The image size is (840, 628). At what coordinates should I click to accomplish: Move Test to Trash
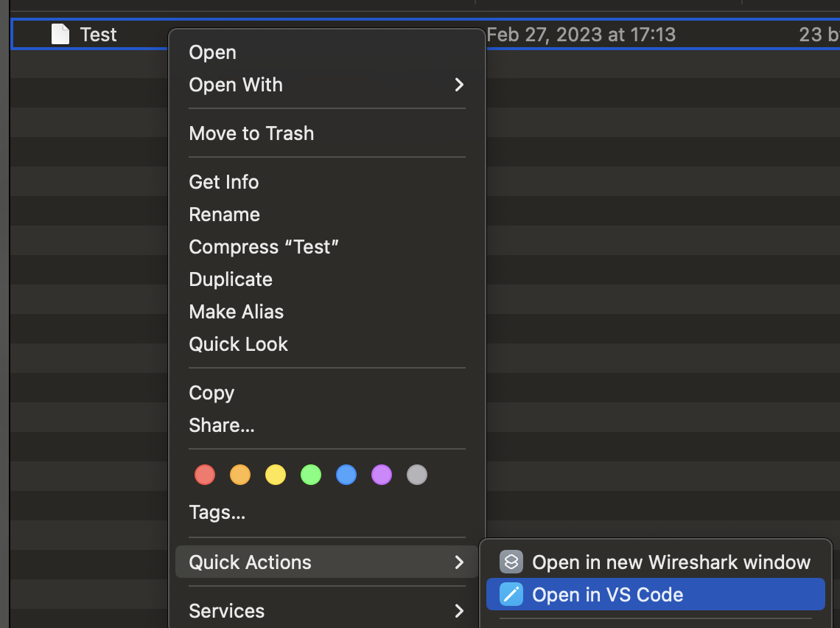(x=251, y=133)
